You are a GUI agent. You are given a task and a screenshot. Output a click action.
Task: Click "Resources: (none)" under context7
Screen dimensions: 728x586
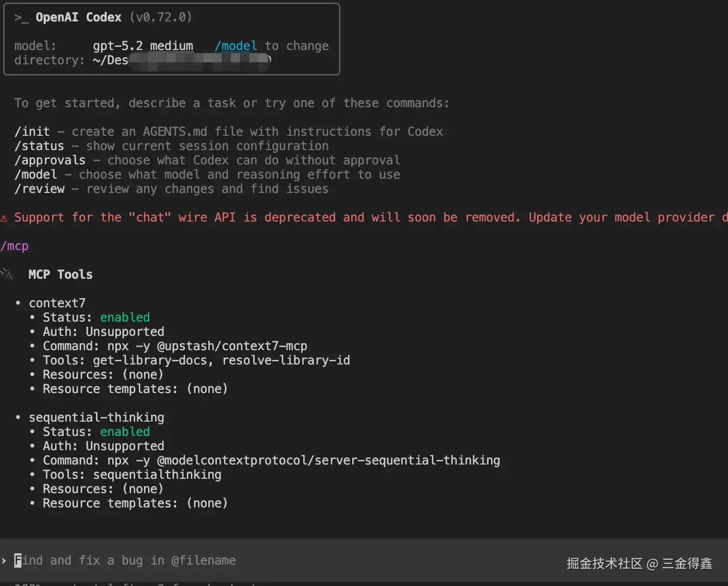pyautogui.click(x=103, y=375)
